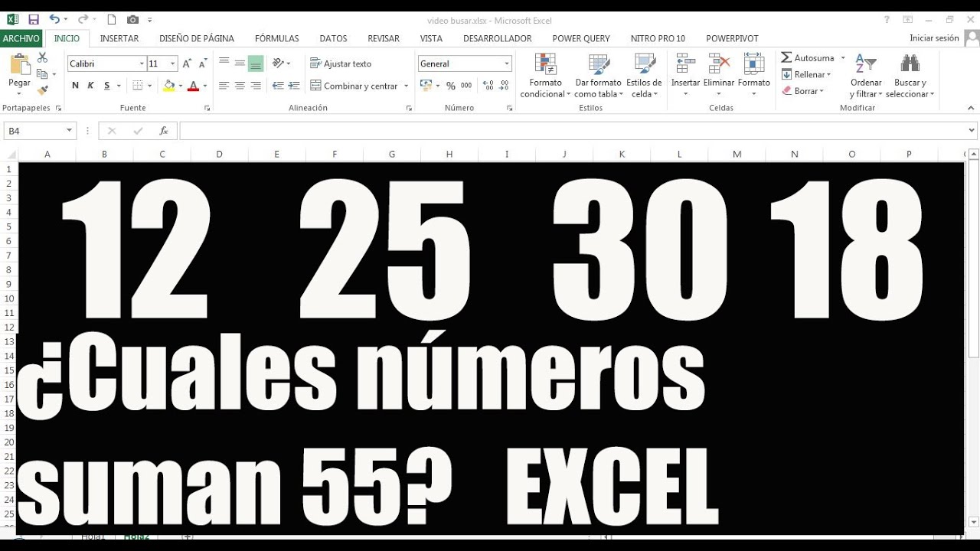Click the Formato cells button

coord(754,76)
